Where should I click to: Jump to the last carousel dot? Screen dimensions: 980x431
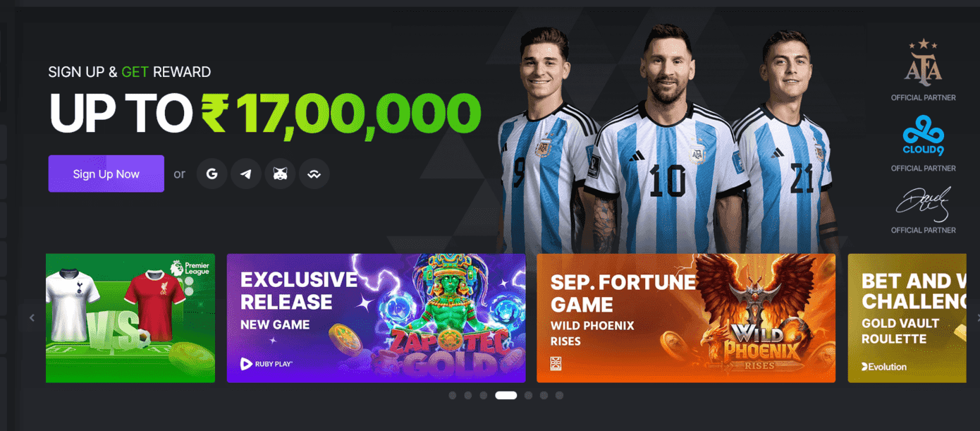(x=560, y=396)
